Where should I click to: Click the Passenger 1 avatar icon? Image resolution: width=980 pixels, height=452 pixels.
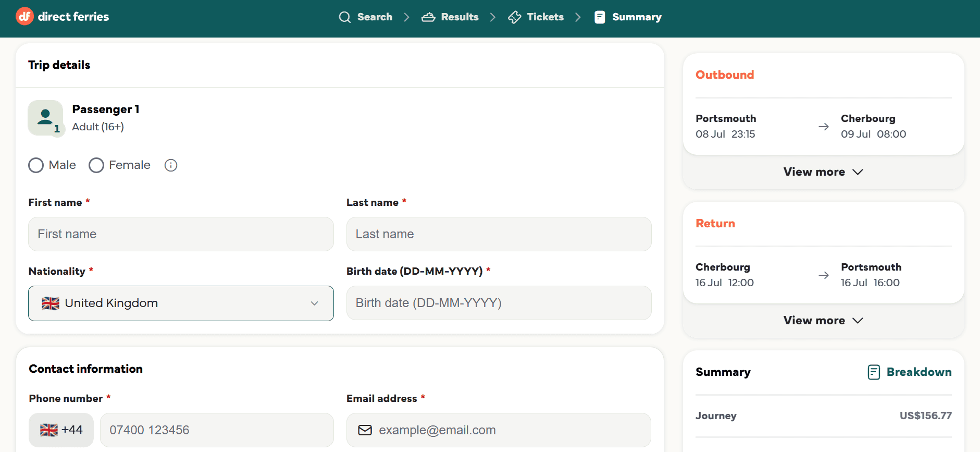coord(46,118)
